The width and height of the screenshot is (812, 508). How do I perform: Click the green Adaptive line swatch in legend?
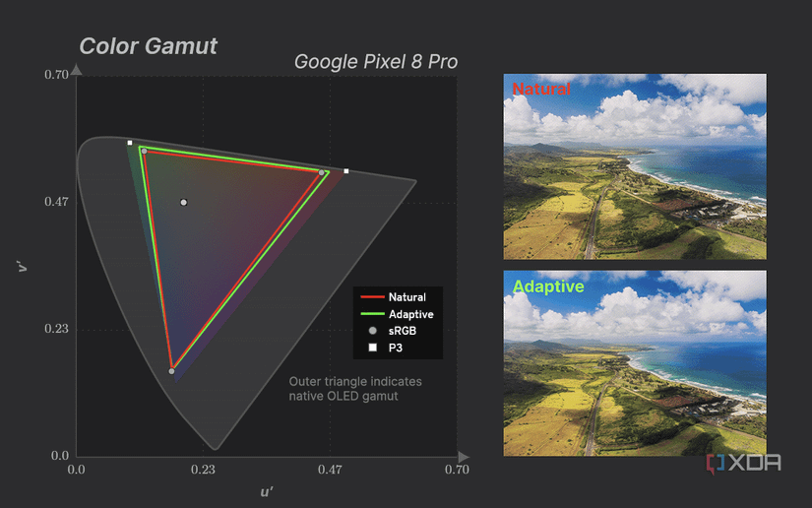point(372,314)
